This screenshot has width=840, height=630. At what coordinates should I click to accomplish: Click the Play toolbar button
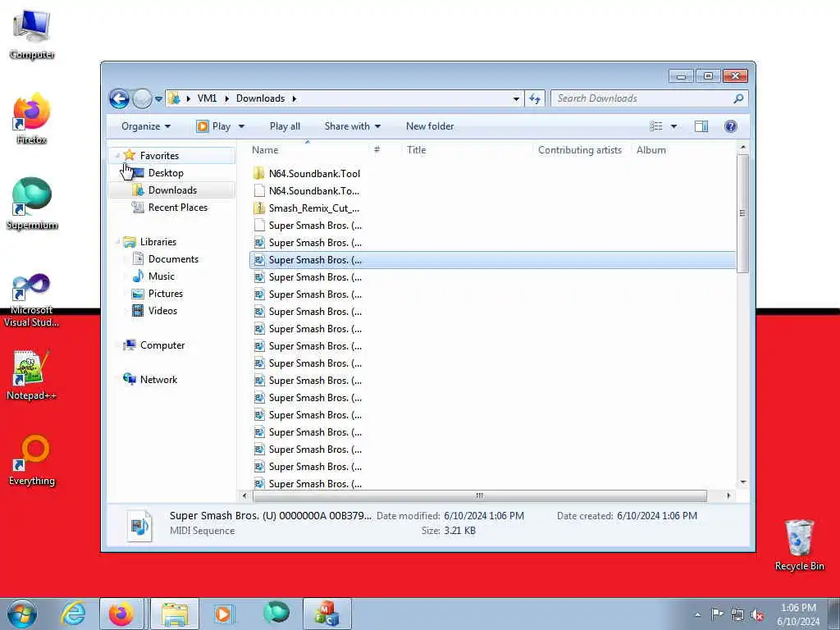tap(214, 126)
